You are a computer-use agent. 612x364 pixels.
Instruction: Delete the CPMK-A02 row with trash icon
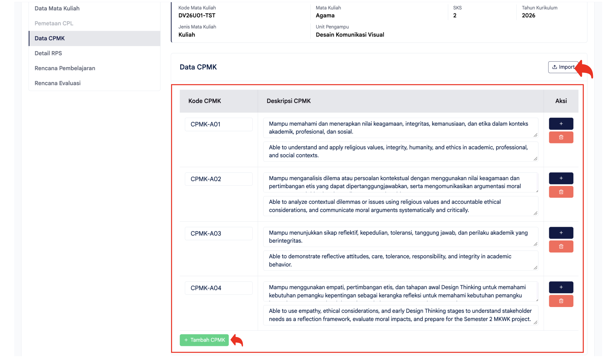[x=561, y=192]
